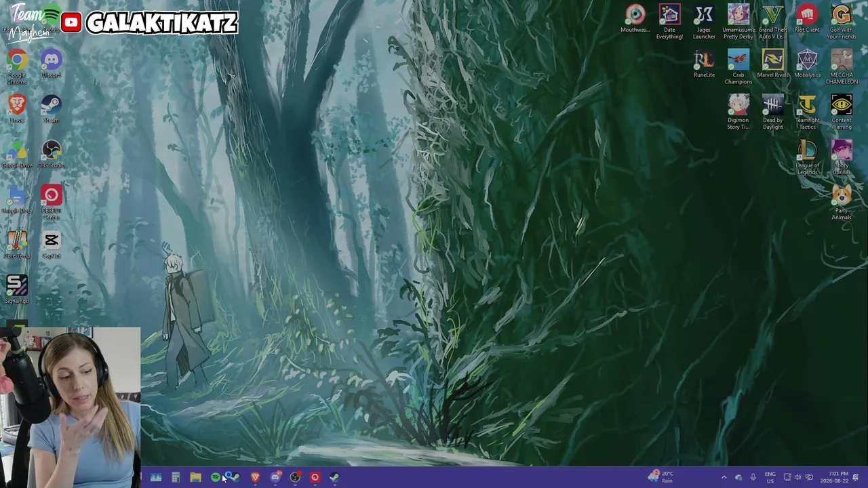
Task: Open Calculator from the taskbar
Action: tap(176, 477)
